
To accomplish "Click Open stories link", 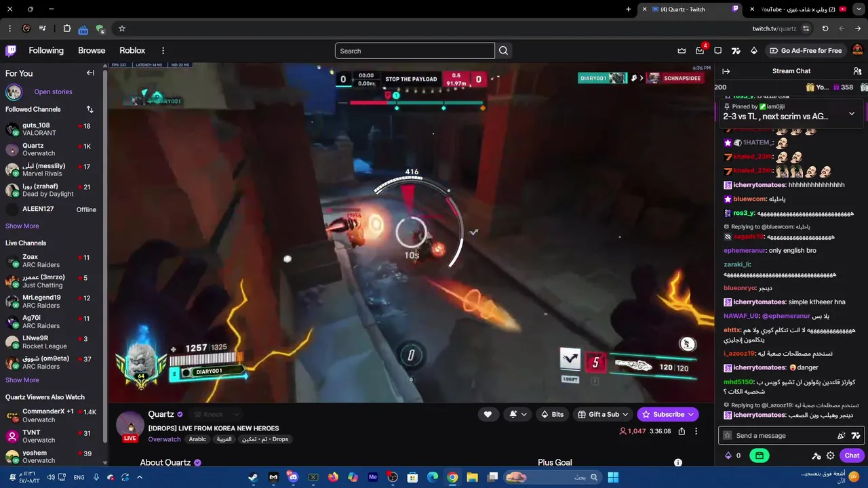I will tap(53, 92).
